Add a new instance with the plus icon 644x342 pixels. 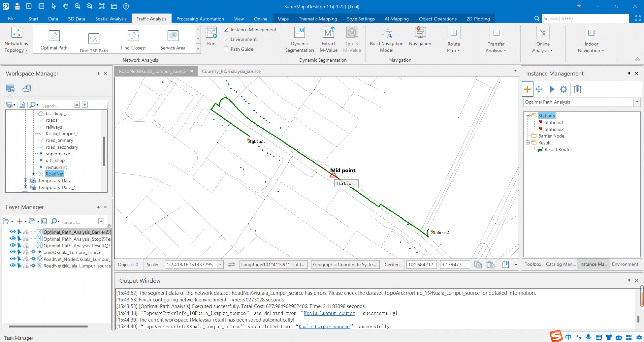click(527, 89)
